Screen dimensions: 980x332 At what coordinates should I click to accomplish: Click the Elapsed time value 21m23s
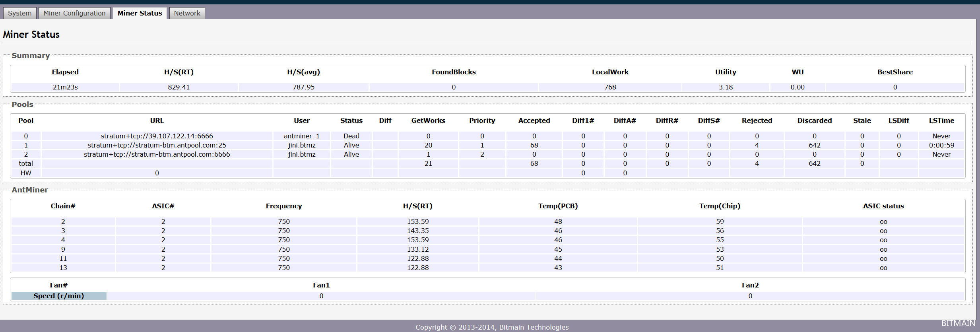[x=65, y=87]
